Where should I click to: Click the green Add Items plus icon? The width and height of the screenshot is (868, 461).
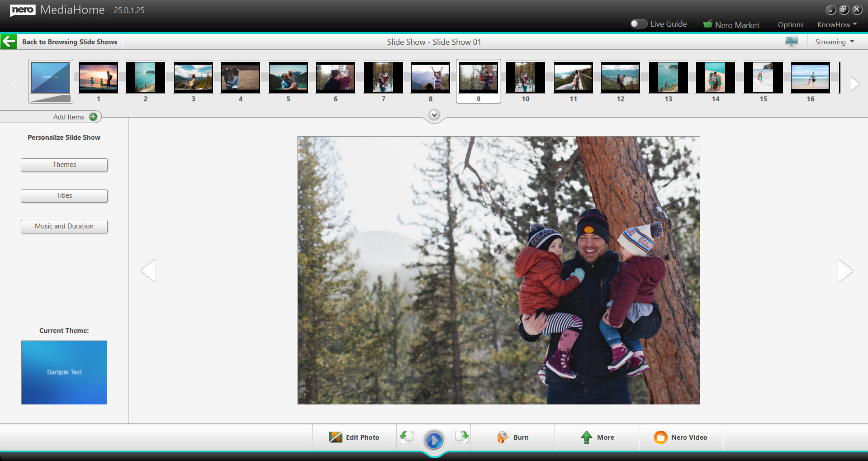[93, 117]
